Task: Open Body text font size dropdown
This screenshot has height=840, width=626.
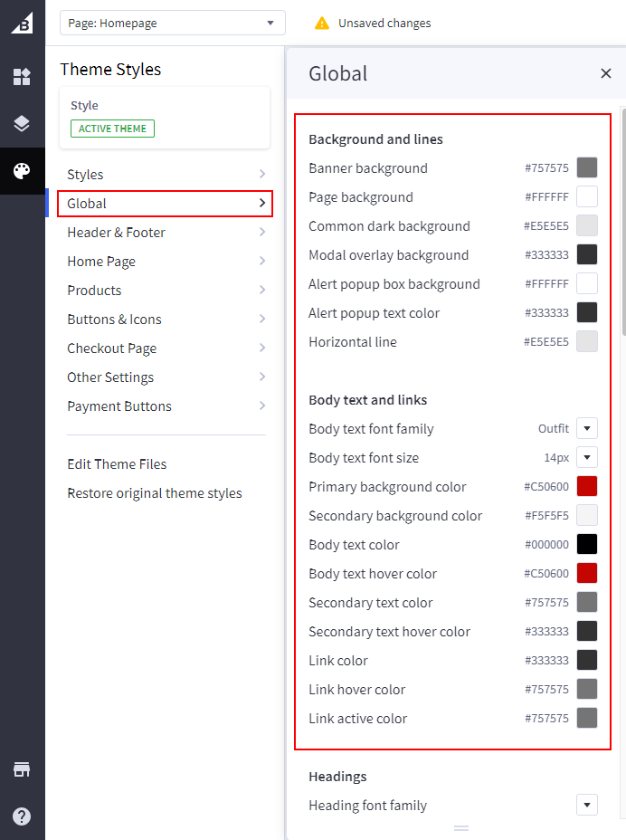Action: pyautogui.click(x=587, y=457)
